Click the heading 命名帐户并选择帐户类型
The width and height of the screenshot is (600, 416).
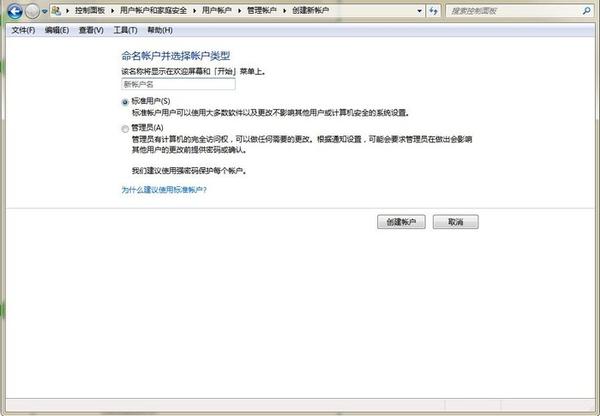176,56
